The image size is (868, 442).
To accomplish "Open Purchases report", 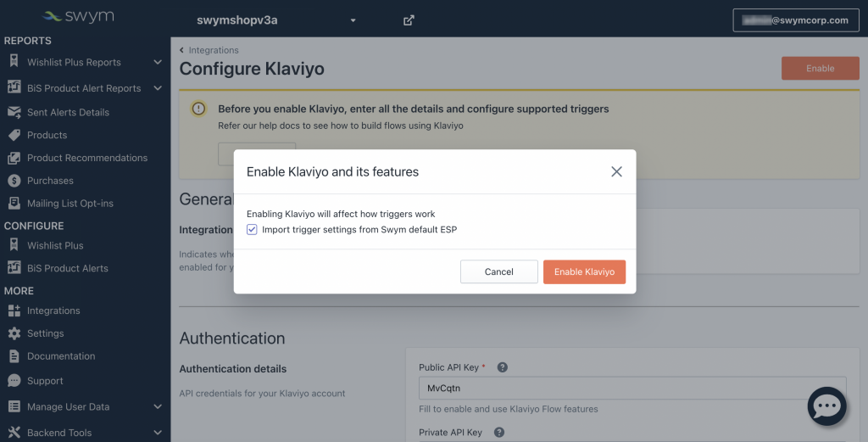I will point(50,181).
